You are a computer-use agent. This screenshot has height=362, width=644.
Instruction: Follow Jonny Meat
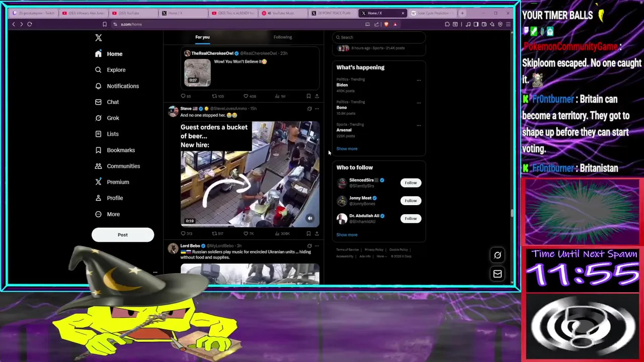pyautogui.click(x=411, y=201)
